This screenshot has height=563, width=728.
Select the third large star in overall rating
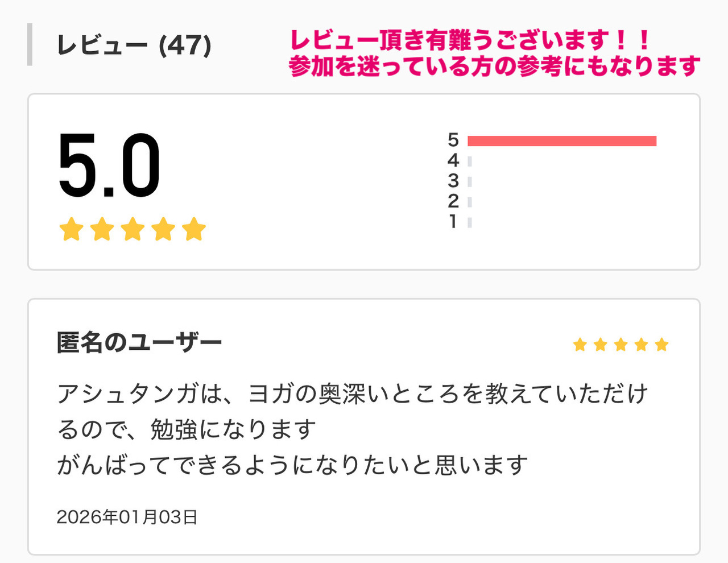(133, 229)
